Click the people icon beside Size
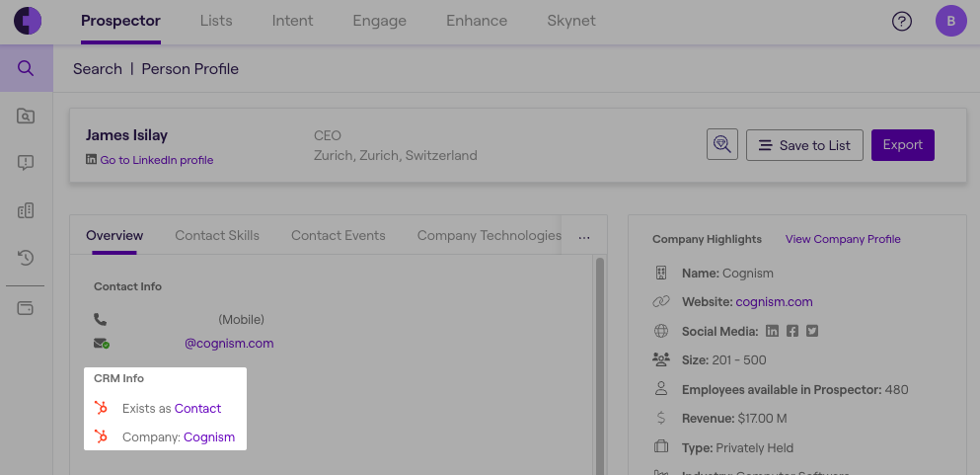The width and height of the screenshot is (980, 475). click(x=661, y=359)
